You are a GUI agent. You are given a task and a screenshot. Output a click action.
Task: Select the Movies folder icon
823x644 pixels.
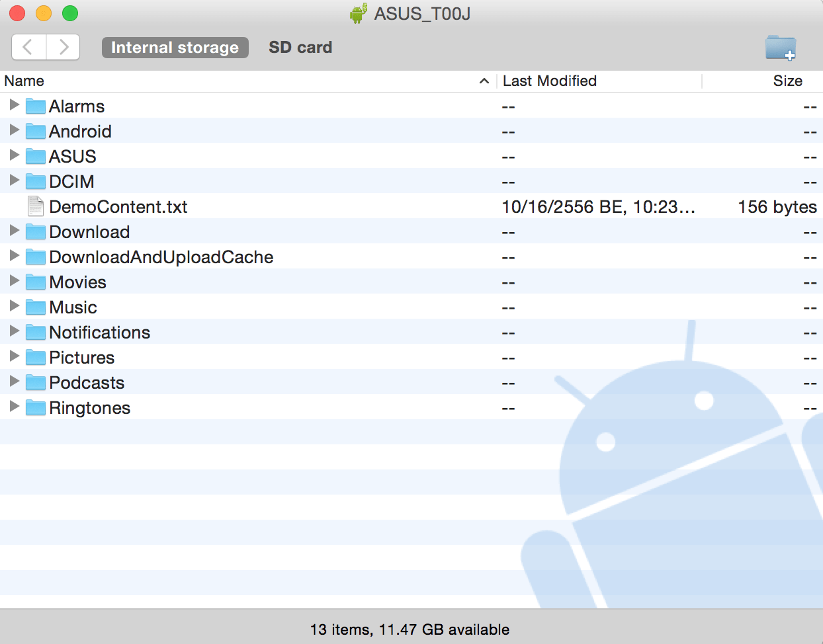tap(36, 282)
